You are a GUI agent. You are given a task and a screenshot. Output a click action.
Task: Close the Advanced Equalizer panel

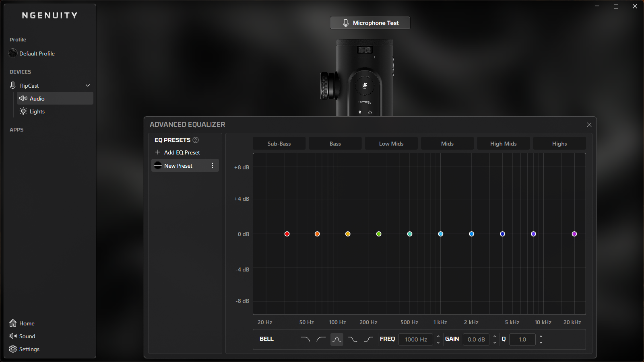(x=589, y=125)
